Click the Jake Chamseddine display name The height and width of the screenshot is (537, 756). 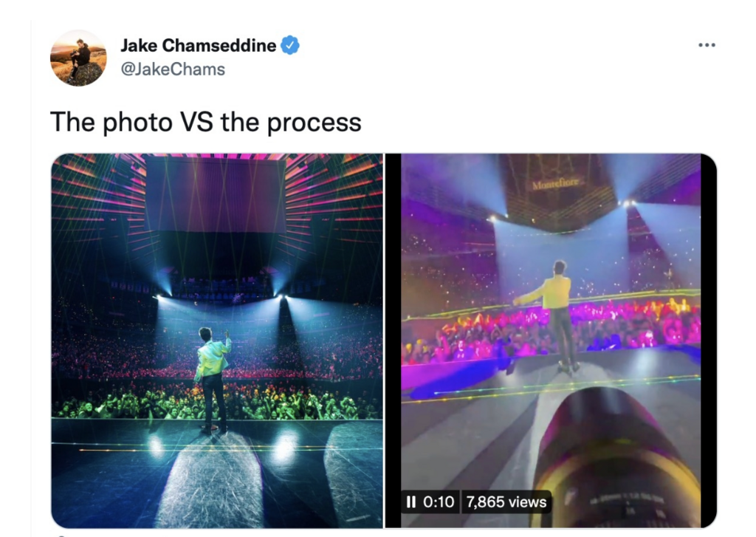click(198, 45)
